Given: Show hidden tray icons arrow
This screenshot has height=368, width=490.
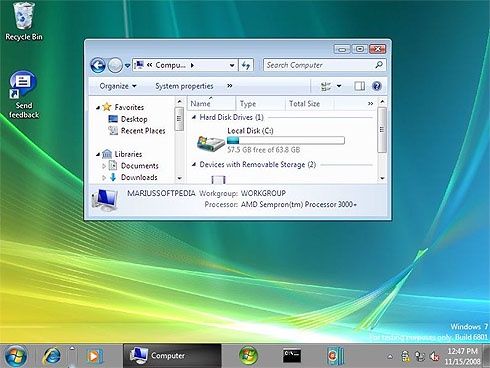Looking at the screenshot, I should tap(390, 357).
